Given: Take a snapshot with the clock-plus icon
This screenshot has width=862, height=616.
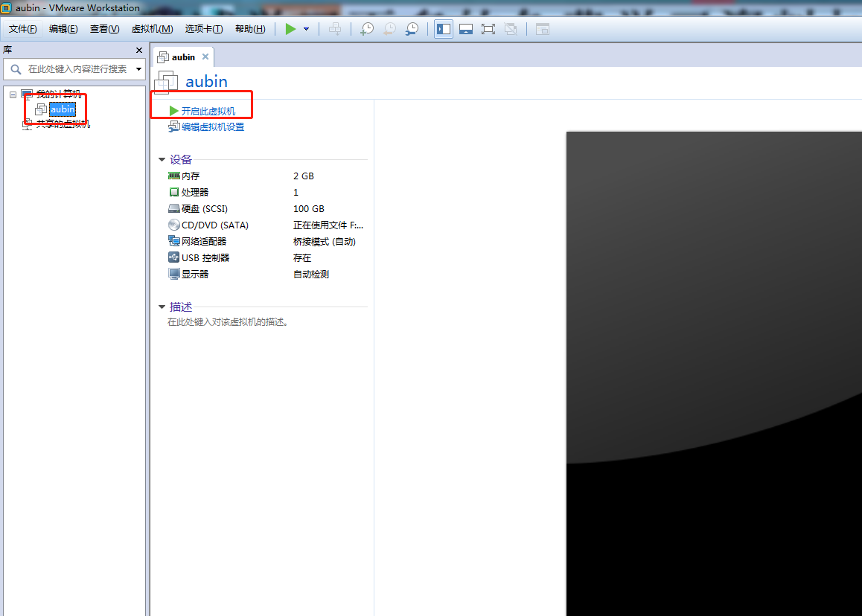Looking at the screenshot, I should [x=367, y=29].
